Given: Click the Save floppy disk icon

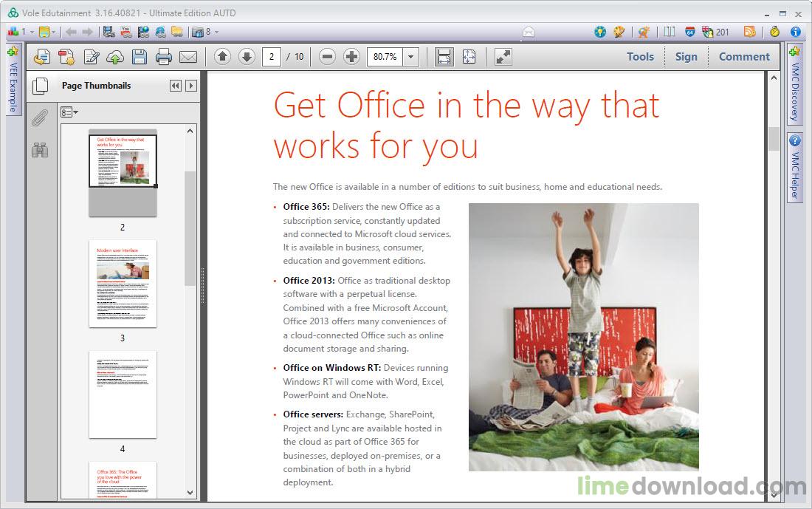Looking at the screenshot, I should click(140, 56).
